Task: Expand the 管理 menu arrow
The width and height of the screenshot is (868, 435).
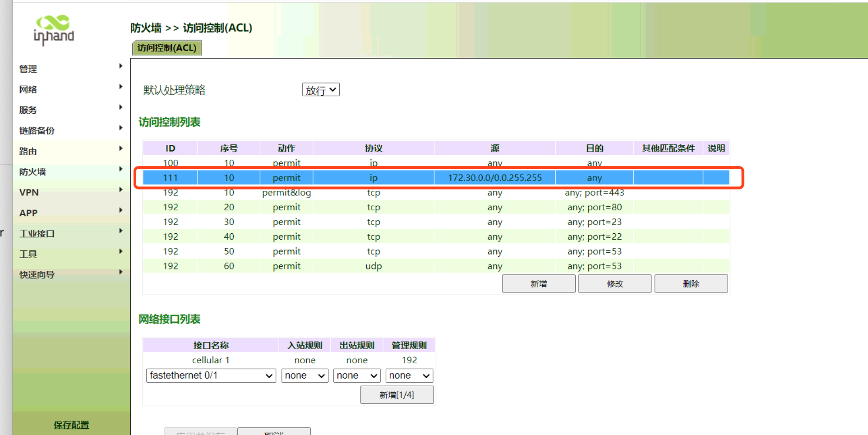Action: (120, 66)
